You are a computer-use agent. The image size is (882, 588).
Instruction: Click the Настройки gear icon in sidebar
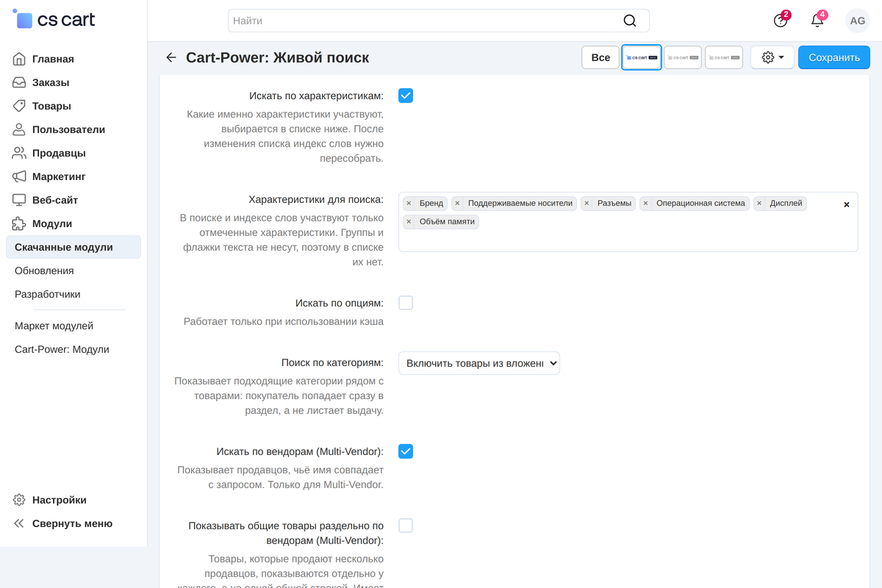pyautogui.click(x=19, y=500)
